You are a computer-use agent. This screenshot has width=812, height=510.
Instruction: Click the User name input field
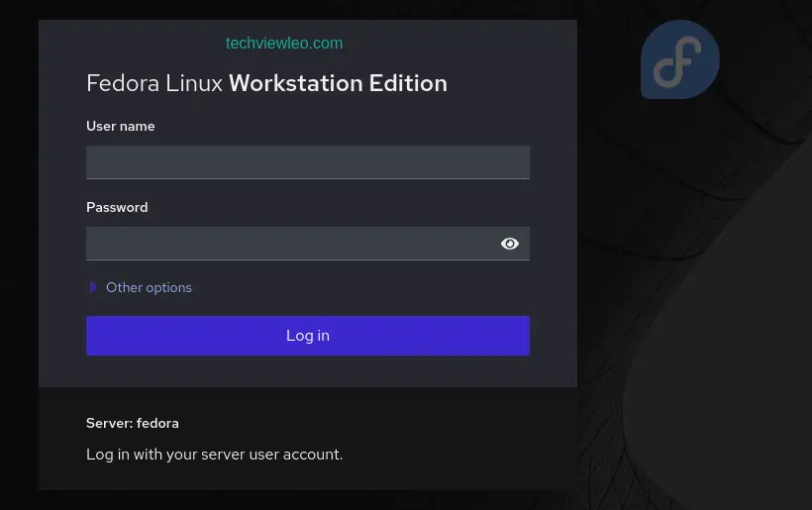308,162
